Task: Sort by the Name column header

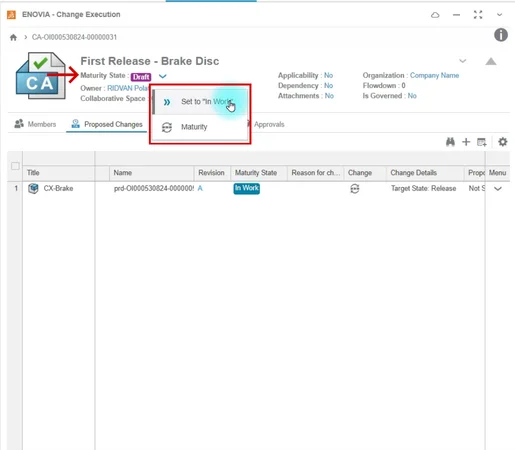Action: (x=123, y=173)
